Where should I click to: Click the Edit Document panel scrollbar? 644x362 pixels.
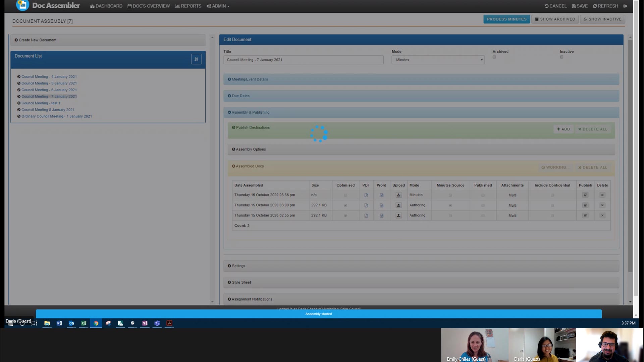(x=630, y=156)
